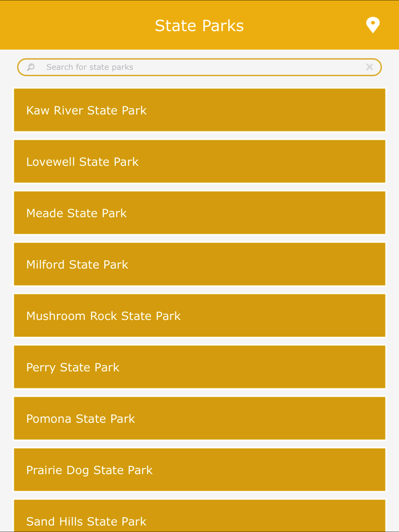Open Prairie Dog State Park
Viewport: 399px width, 532px height.
coord(199,470)
